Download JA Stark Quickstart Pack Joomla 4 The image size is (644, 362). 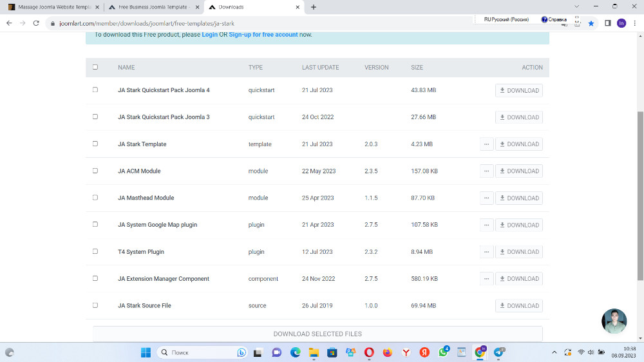point(518,91)
